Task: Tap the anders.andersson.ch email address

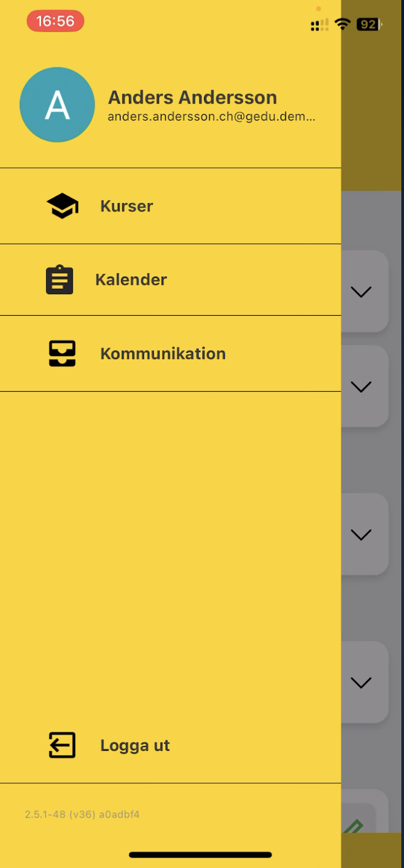Action: tap(211, 117)
